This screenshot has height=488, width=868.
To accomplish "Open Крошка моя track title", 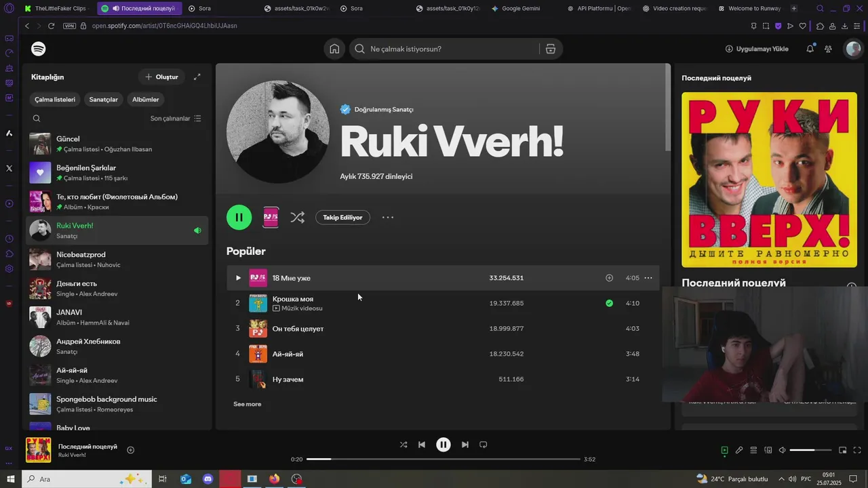I will [x=293, y=299].
